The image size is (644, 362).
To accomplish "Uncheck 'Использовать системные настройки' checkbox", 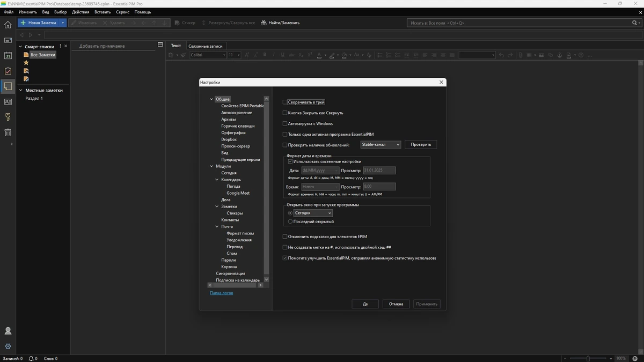I will [x=290, y=161].
